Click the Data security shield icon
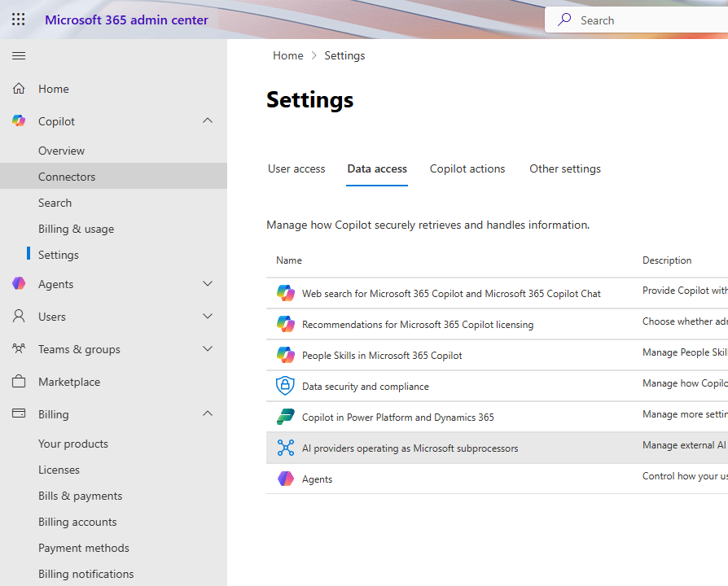The image size is (728, 586). (x=285, y=386)
